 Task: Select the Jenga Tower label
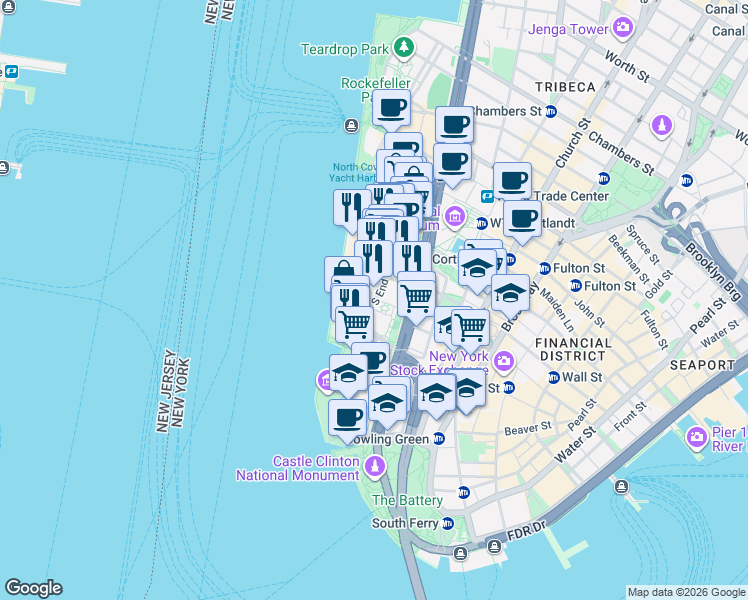(x=568, y=30)
